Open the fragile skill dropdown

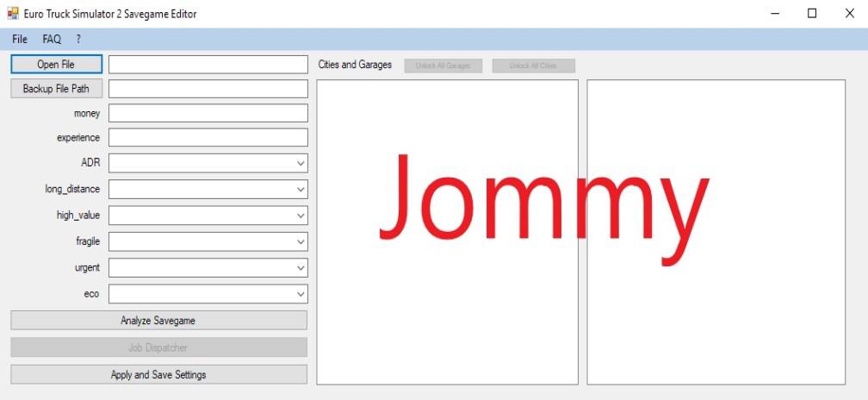(208, 242)
